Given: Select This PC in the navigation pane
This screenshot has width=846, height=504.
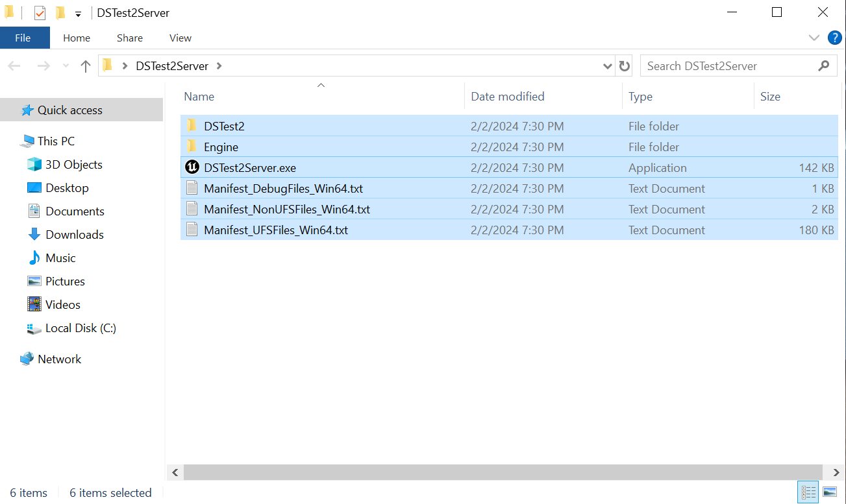Looking at the screenshot, I should tap(56, 141).
